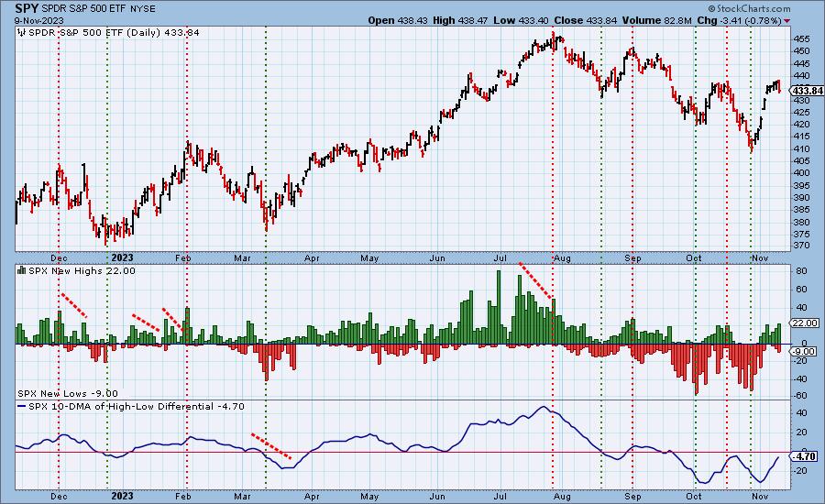Click the 450 label on price axis
The image size is (825, 504).
802,51
